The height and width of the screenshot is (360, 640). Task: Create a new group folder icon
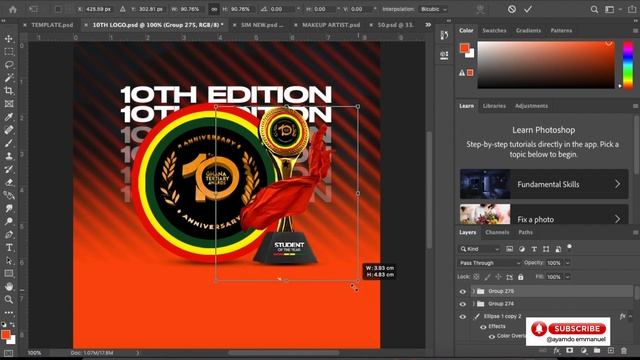click(x=597, y=351)
